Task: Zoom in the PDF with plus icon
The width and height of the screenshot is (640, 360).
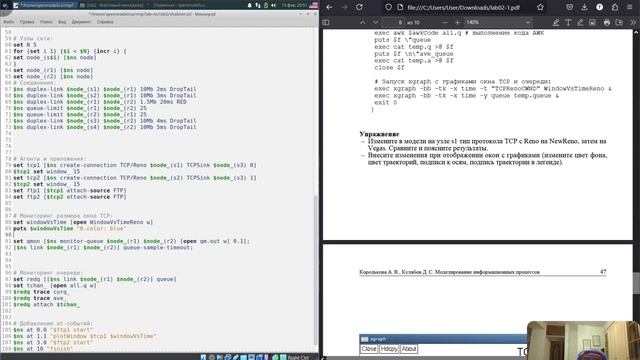Action: coord(457,22)
